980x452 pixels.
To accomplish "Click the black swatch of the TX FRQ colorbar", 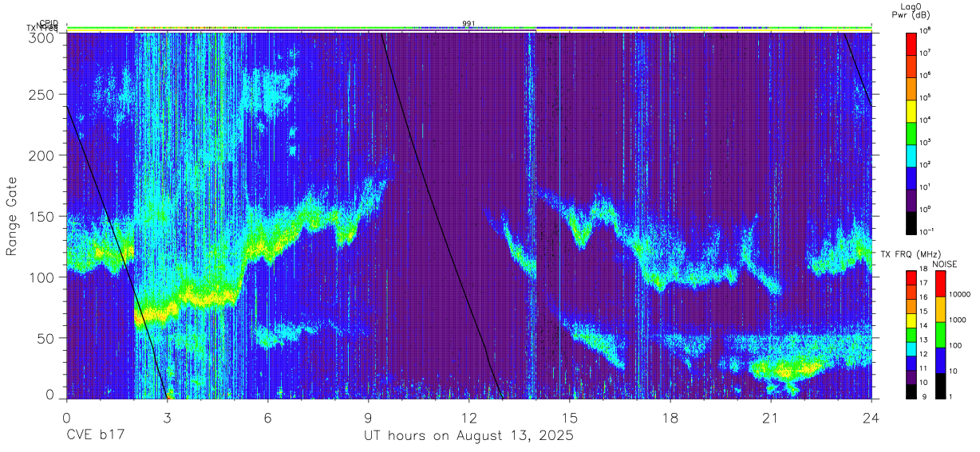I will click(911, 391).
